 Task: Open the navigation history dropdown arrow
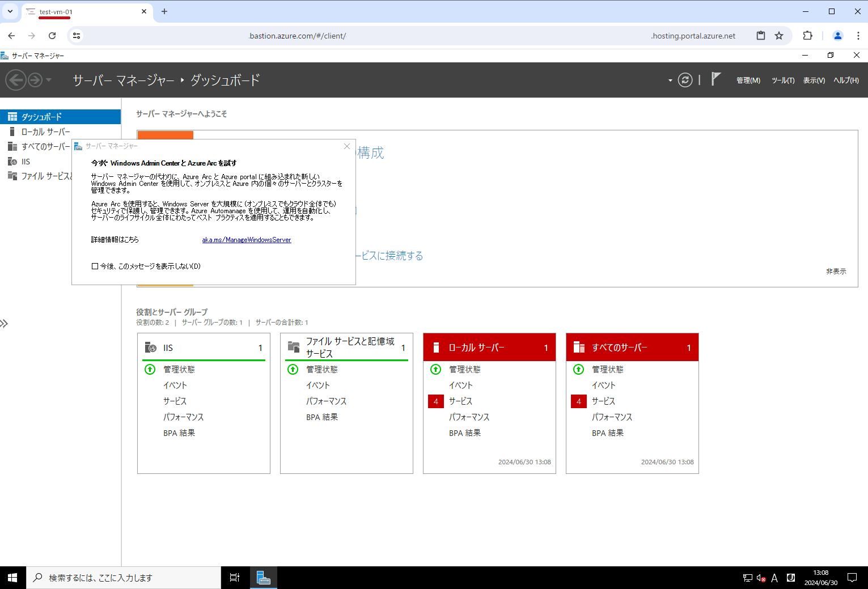pyautogui.click(x=49, y=80)
